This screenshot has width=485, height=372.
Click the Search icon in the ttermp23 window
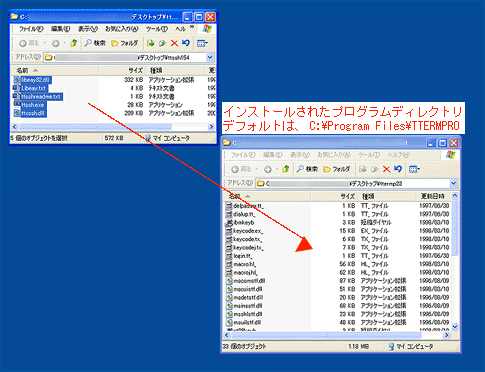tap(307, 169)
